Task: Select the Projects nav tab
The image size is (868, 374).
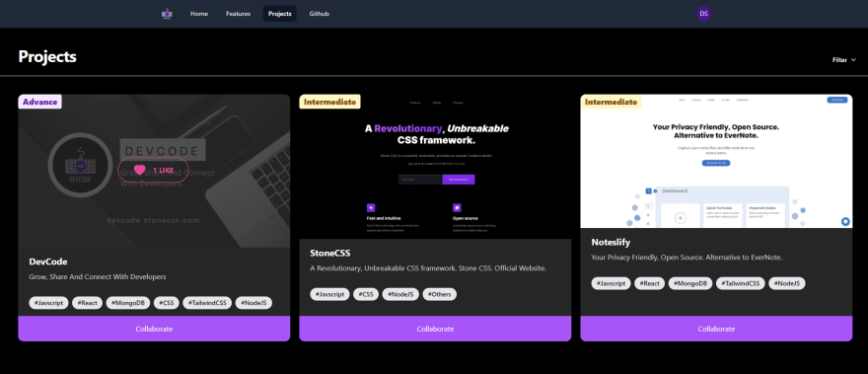Action: 279,14
